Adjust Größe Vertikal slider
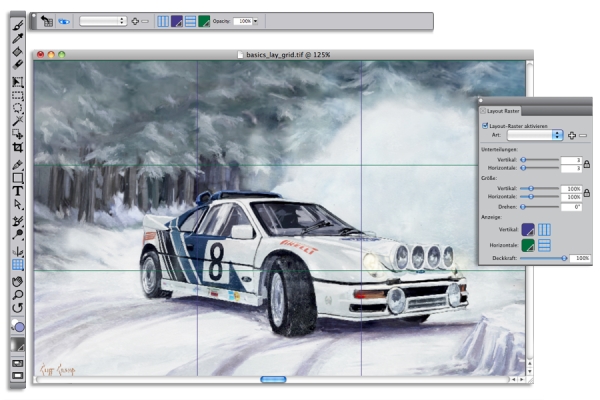 [540, 188]
